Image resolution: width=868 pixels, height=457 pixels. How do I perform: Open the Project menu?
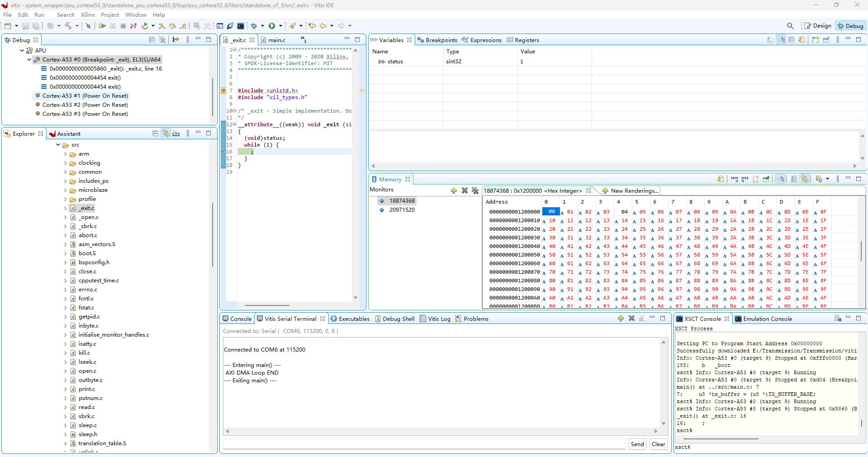pyautogui.click(x=110, y=15)
